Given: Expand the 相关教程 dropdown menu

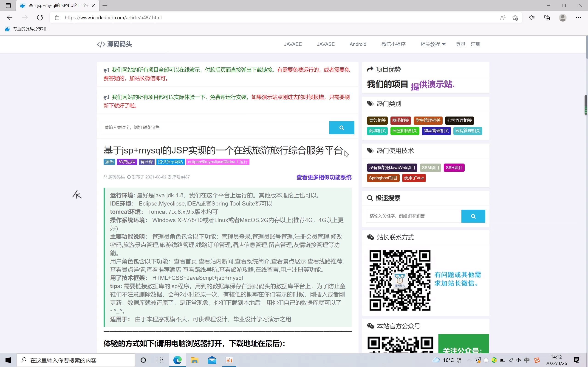Looking at the screenshot, I should point(433,44).
